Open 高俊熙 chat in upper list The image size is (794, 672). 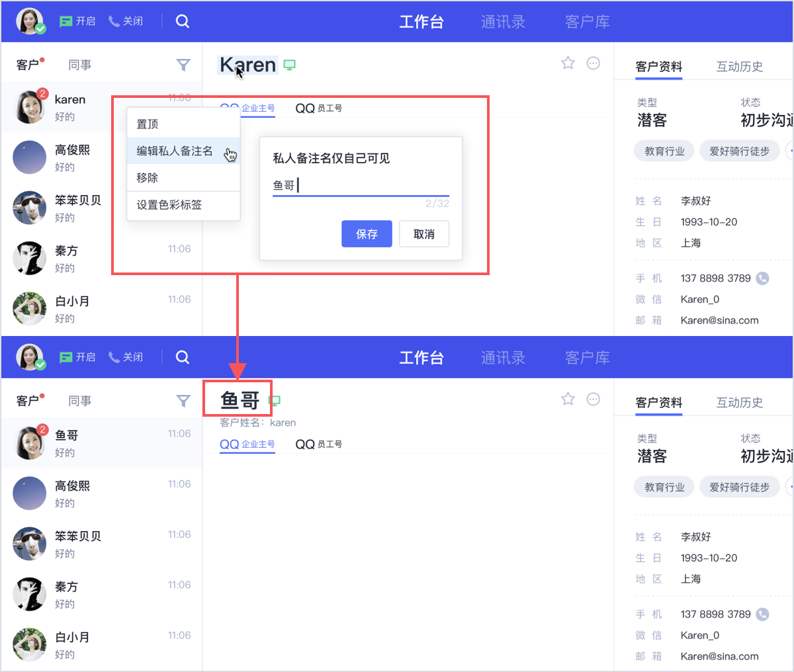pyautogui.click(x=101, y=157)
